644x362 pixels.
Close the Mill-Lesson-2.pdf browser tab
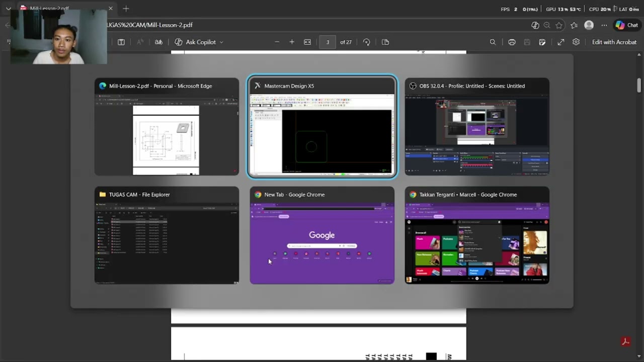click(111, 9)
